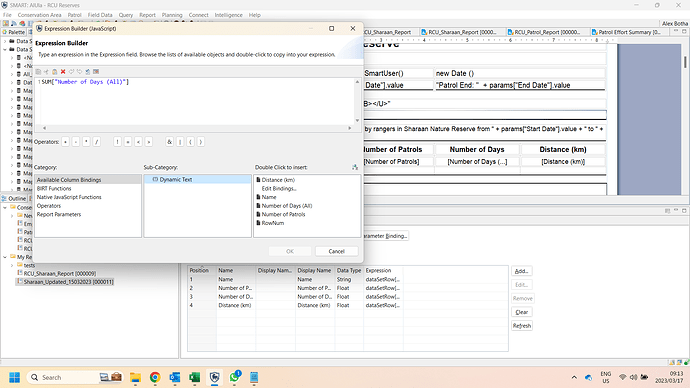Click Windows Start button on taskbar

tap(14, 377)
